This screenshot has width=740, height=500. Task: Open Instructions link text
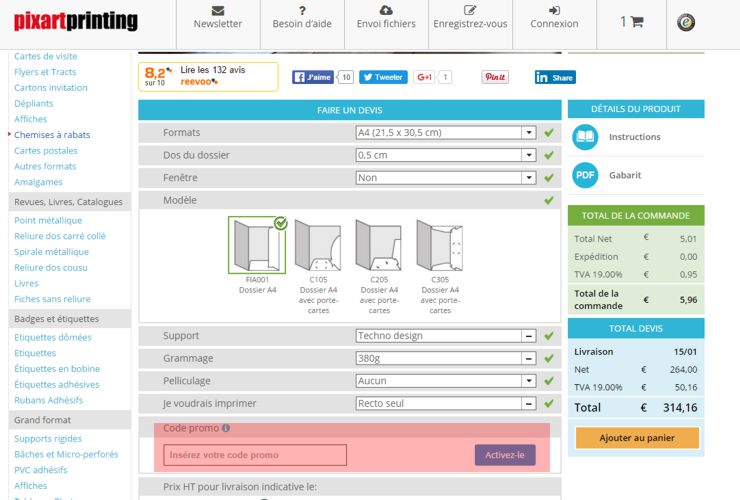(634, 137)
